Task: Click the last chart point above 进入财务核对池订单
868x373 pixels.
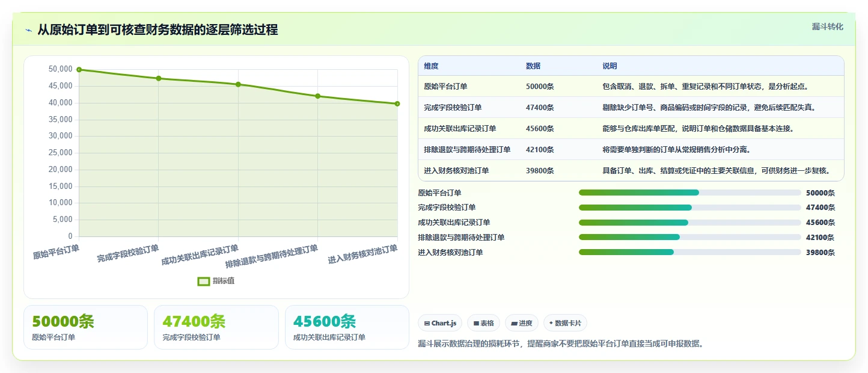Action: [397, 103]
